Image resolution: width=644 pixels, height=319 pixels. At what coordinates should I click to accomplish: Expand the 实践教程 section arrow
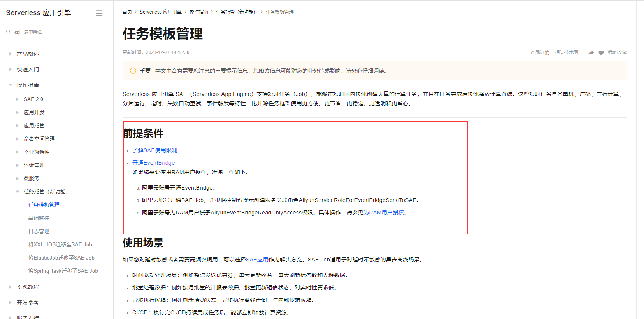[10, 287]
